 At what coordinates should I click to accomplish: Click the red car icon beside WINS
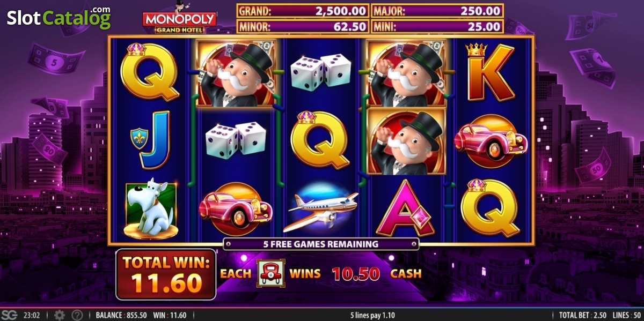coord(270,273)
